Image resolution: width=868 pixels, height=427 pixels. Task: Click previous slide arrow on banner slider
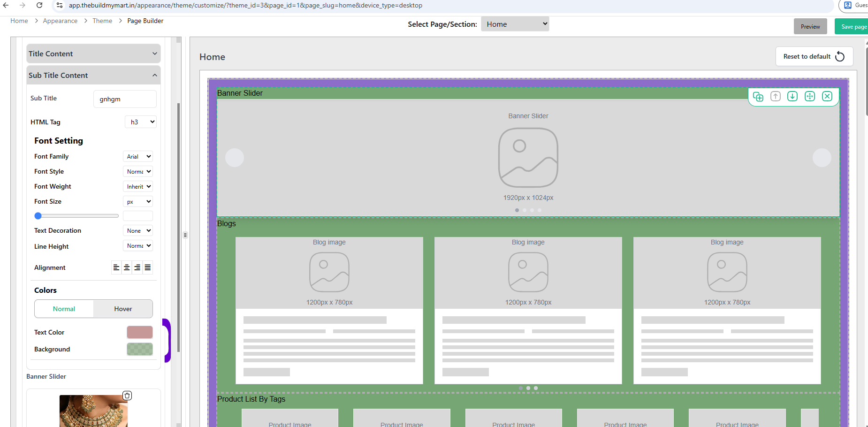[x=235, y=158]
